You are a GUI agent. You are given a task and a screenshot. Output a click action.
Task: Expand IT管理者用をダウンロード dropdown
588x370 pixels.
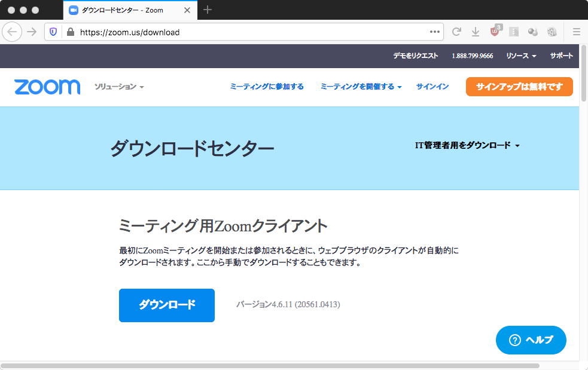coord(467,145)
